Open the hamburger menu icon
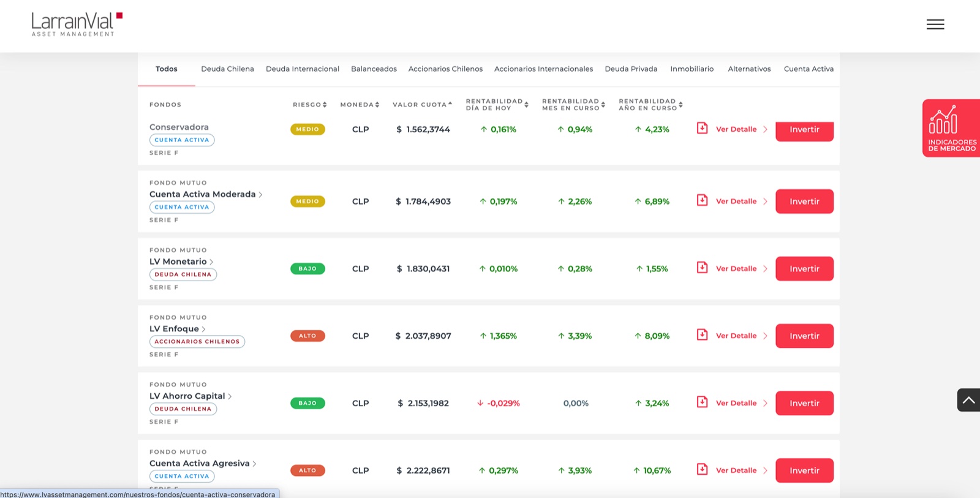This screenshot has width=980, height=498. (x=935, y=25)
